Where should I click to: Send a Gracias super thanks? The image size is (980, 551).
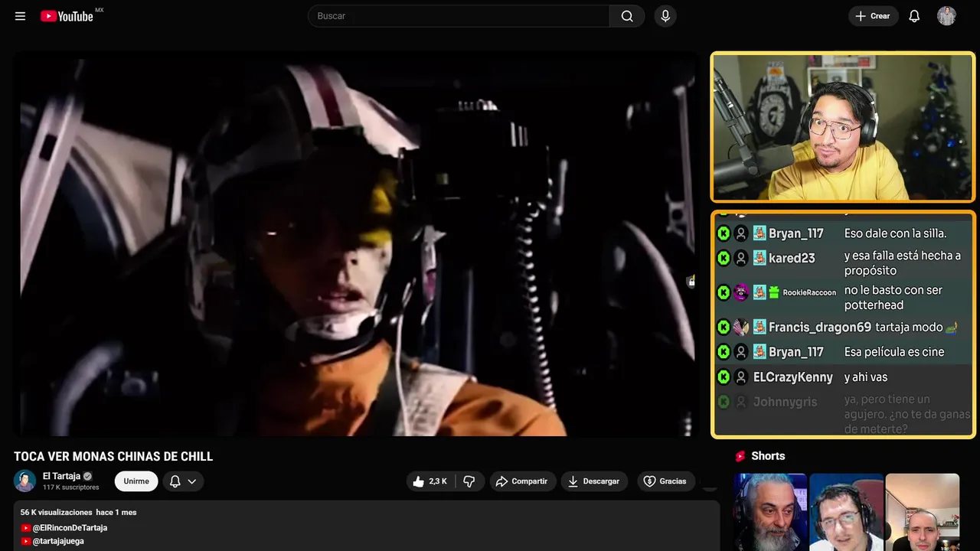pyautogui.click(x=665, y=481)
